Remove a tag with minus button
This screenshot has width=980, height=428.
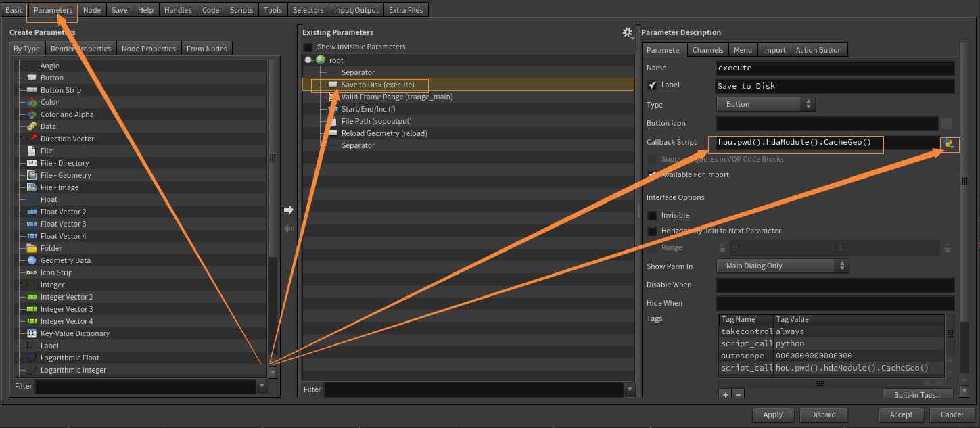point(739,394)
